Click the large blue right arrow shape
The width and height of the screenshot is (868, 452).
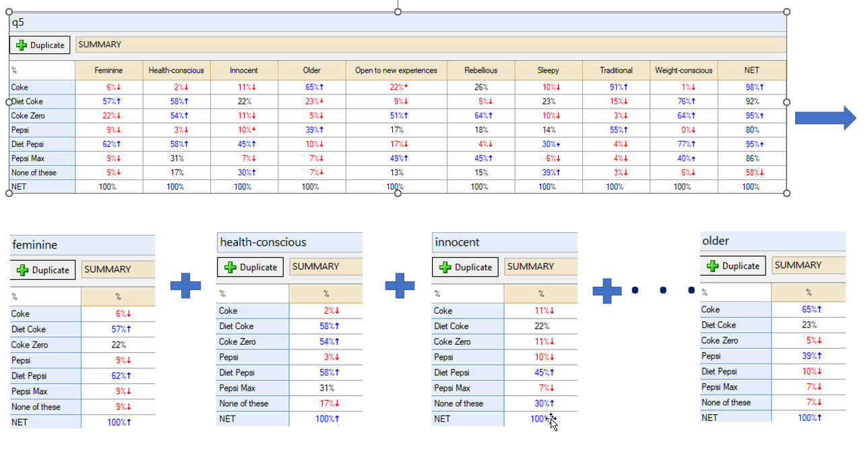[826, 118]
